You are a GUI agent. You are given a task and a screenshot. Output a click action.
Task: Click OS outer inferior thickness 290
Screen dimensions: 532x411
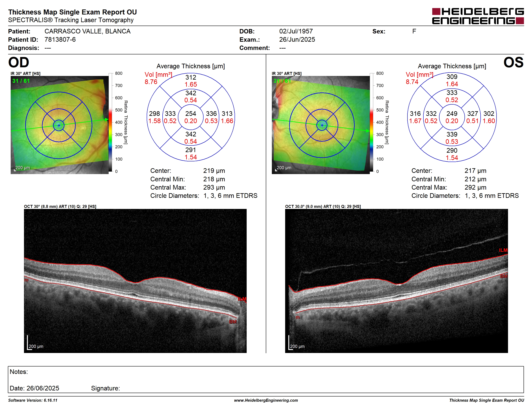pos(452,150)
